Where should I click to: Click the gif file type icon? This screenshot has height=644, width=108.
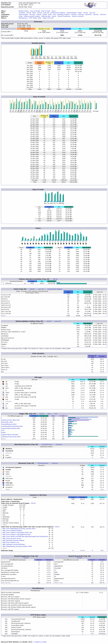(x=6, y=382)
